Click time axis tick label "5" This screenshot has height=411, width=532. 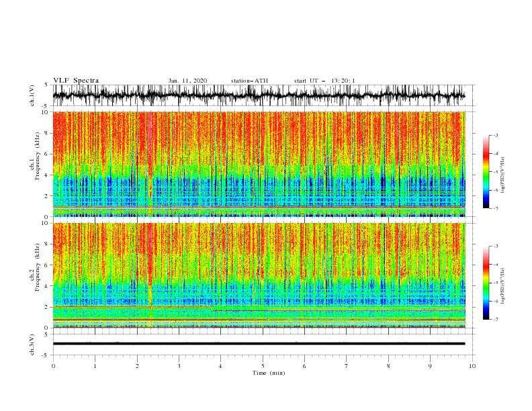click(x=263, y=366)
